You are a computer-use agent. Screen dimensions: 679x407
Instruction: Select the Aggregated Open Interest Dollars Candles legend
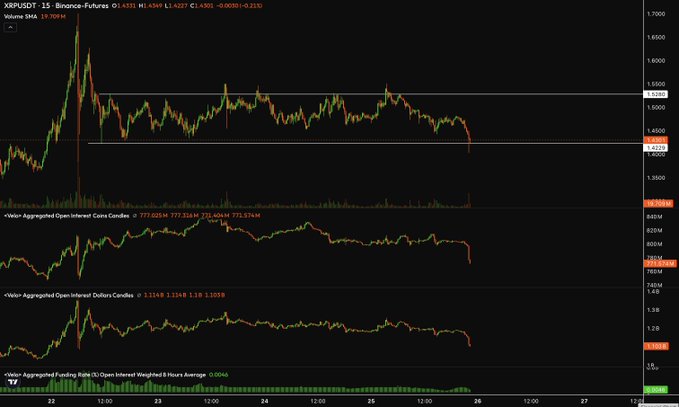coord(69,295)
